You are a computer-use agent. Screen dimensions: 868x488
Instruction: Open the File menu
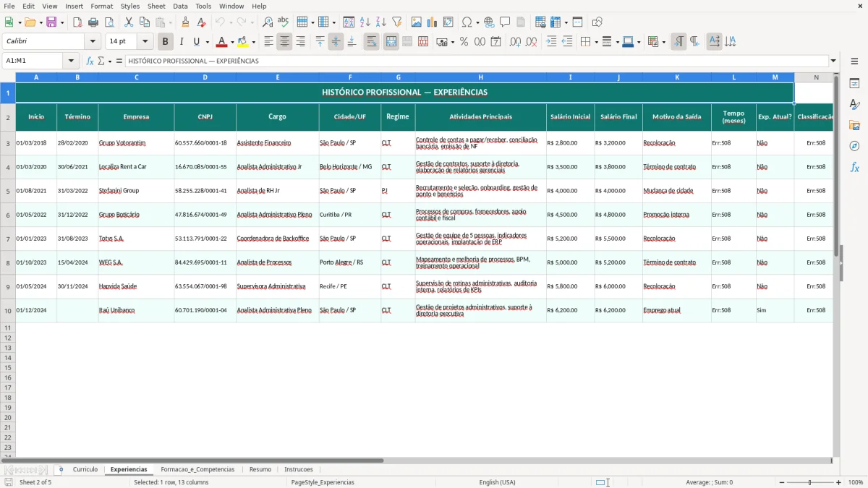coord(9,6)
